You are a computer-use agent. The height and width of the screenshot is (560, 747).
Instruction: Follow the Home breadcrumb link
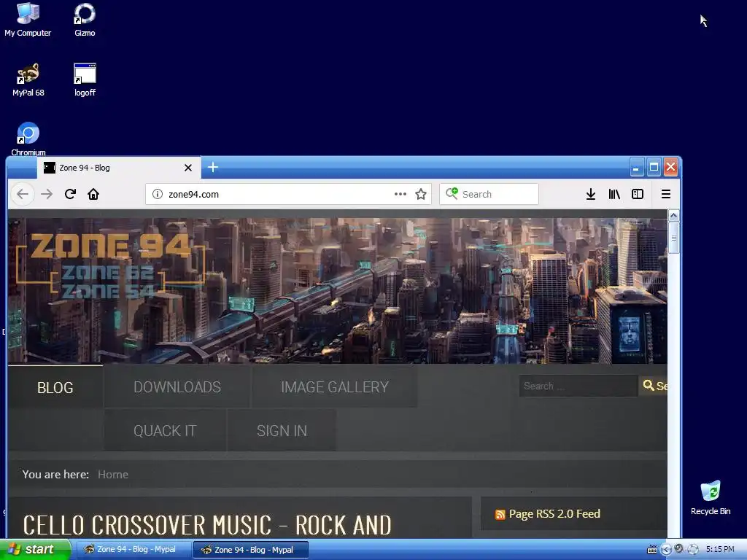pyautogui.click(x=113, y=474)
